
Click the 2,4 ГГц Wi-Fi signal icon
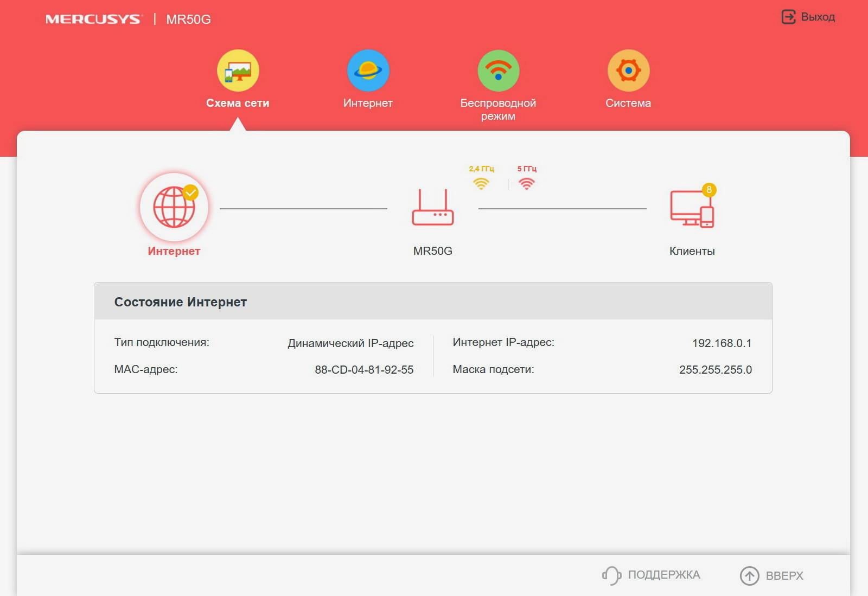481,183
